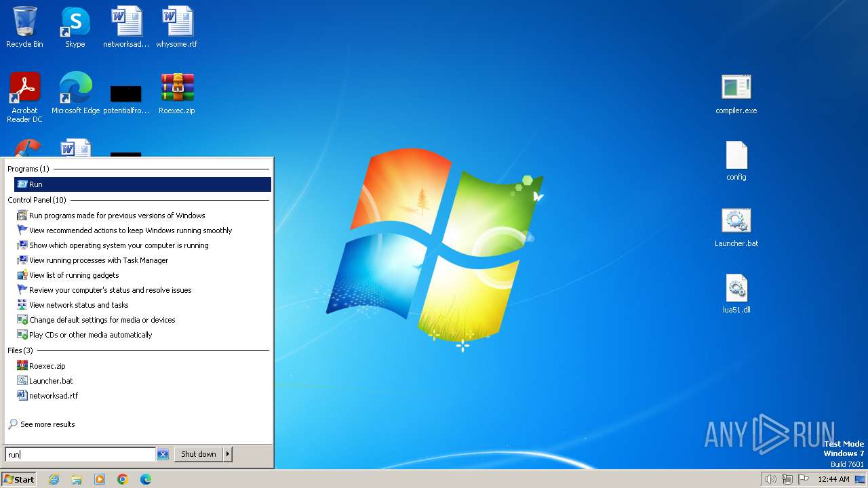Clear the search box with the X button

[x=163, y=455]
